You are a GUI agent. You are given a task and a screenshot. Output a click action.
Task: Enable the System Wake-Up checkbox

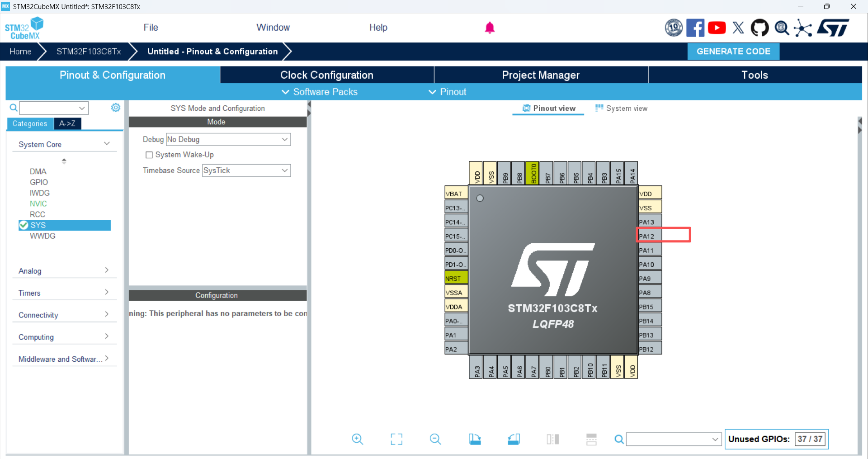[149, 155]
